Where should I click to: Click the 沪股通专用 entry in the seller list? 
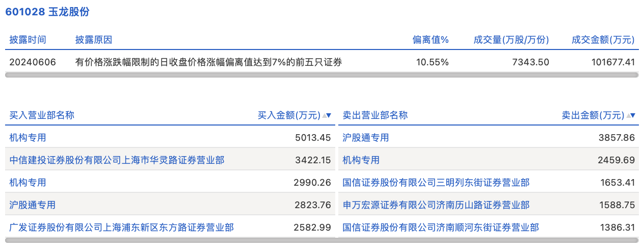(x=365, y=138)
